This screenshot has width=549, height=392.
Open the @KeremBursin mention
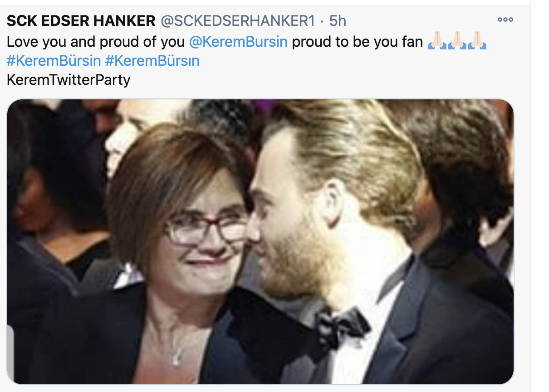(x=238, y=42)
